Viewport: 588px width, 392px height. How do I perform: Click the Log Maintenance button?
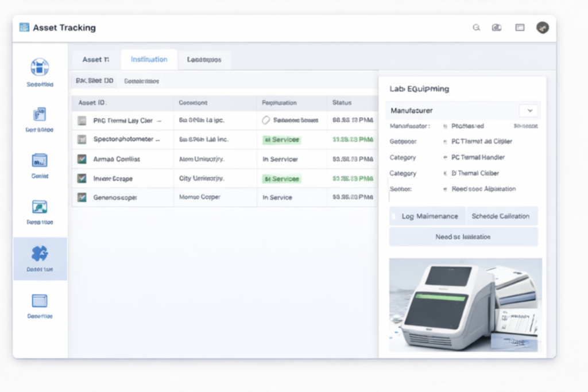(426, 216)
